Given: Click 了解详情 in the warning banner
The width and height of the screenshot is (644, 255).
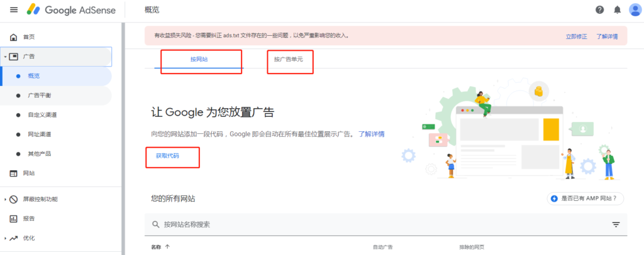Looking at the screenshot, I should coord(607,36).
